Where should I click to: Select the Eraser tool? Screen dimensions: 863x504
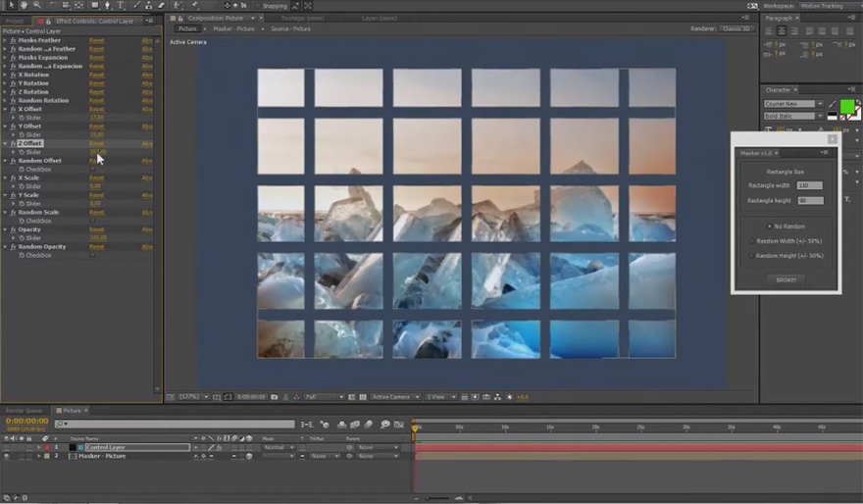[161, 5]
